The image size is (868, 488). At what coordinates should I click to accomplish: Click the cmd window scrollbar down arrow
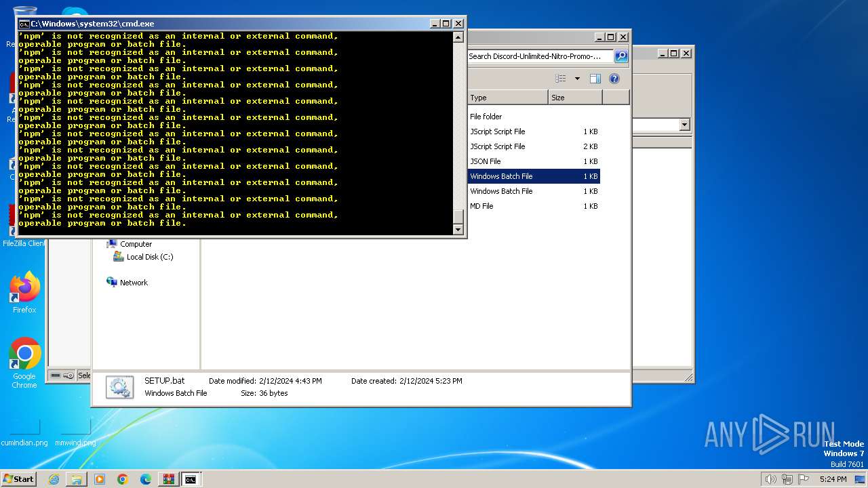click(x=458, y=229)
